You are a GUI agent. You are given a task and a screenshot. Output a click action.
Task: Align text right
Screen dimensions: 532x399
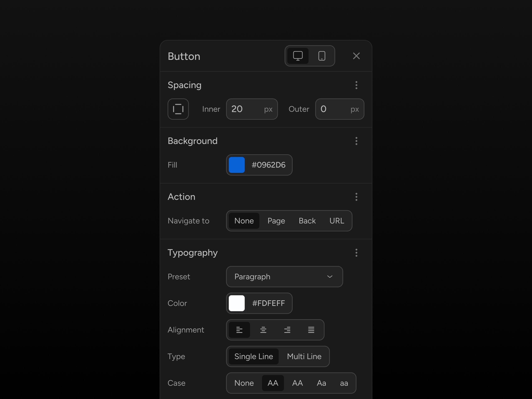287,330
